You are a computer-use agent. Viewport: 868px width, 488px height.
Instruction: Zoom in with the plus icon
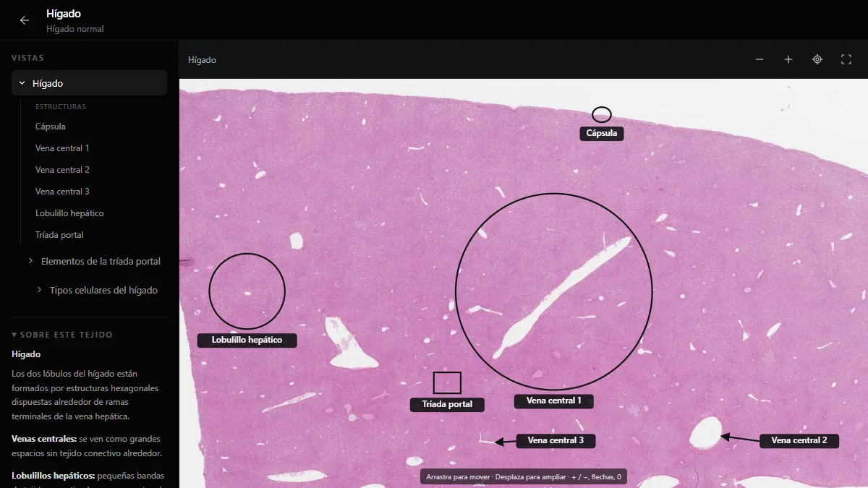pyautogui.click(x=788, y=59)
